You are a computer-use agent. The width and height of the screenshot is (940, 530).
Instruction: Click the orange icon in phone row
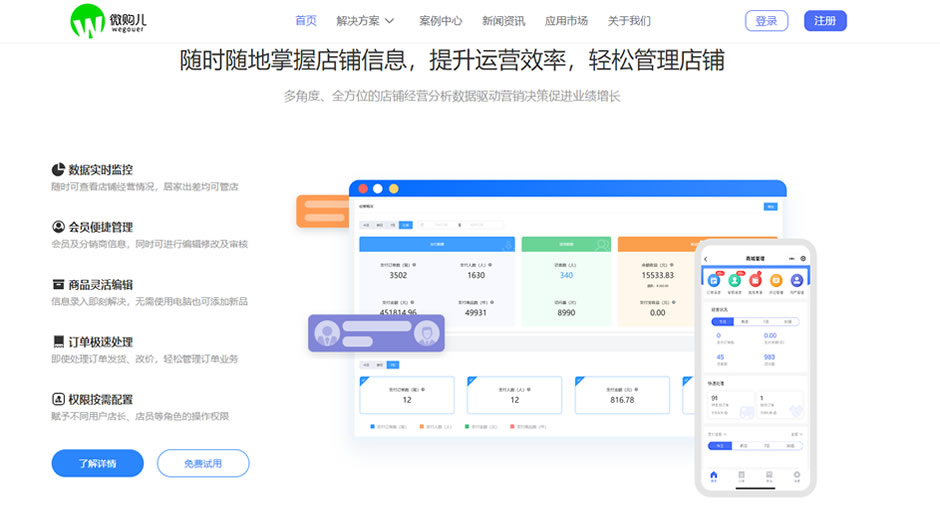(776, 281)
